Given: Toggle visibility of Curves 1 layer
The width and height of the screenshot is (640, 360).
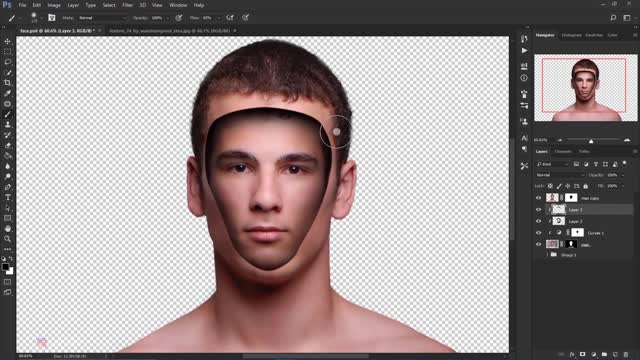Looking at the screenshot, I should click(x=538, y=233).
